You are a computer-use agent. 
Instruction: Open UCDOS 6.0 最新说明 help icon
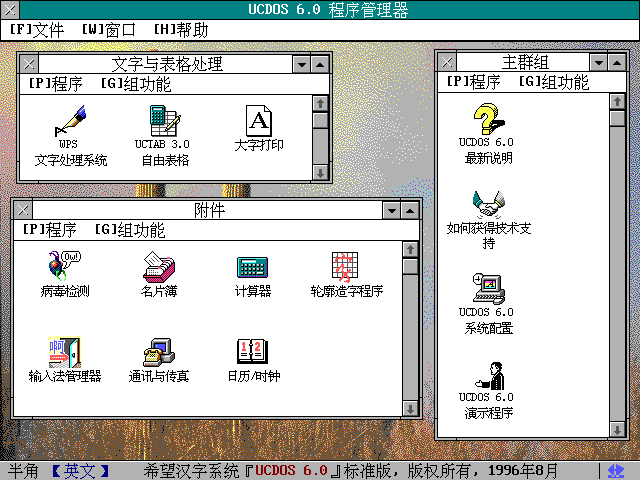click(487, 121)
